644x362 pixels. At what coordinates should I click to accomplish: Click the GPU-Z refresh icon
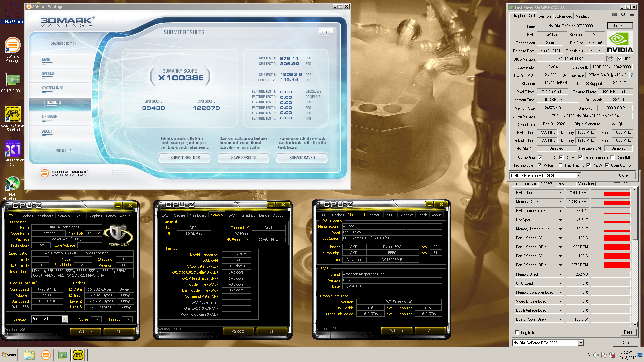[x=623, y=15]
